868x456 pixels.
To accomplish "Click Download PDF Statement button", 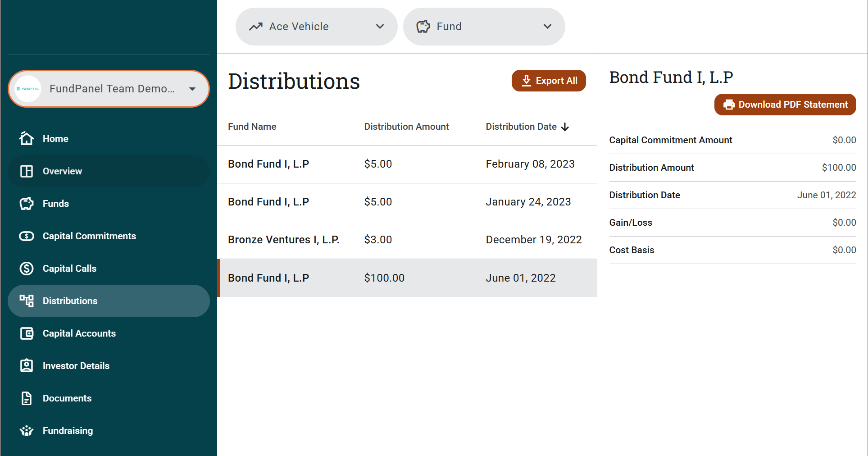I will (x=785, y=105).
